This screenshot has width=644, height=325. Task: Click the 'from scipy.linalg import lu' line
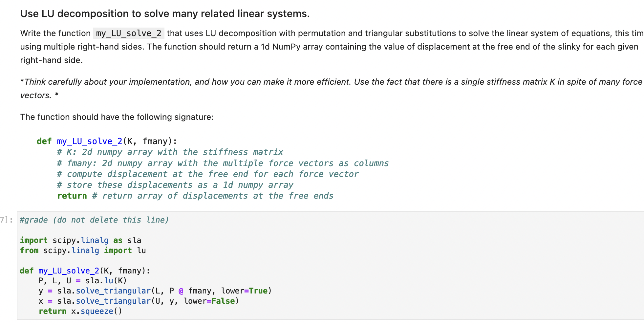83,250
